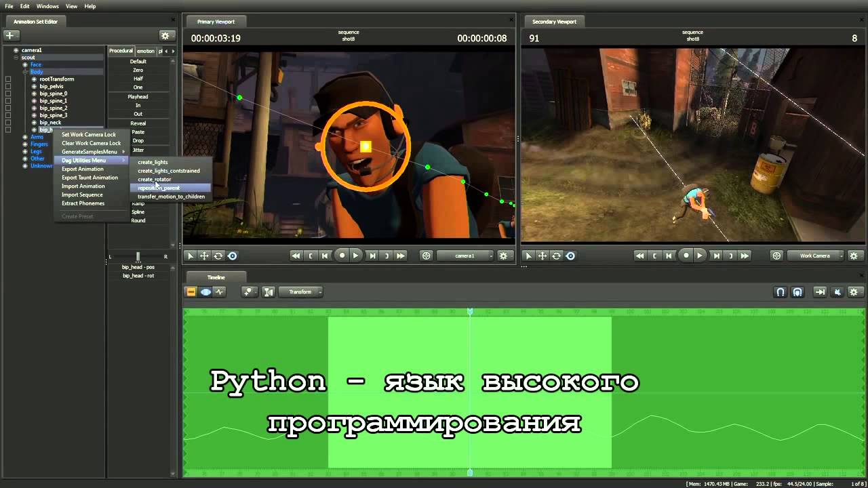Click the plus button to add animation set
This screenshot has height=488, width=868.
(x=11, y=35)
